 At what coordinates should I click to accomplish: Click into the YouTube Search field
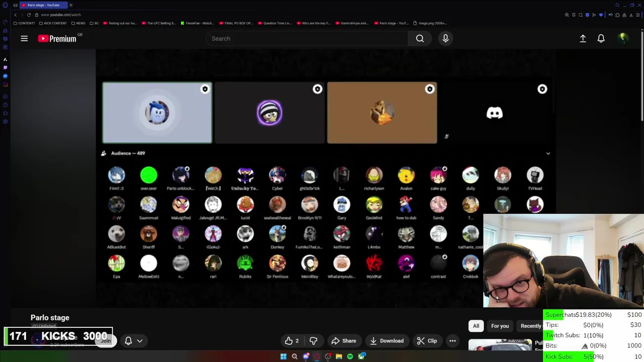[307, 39]
